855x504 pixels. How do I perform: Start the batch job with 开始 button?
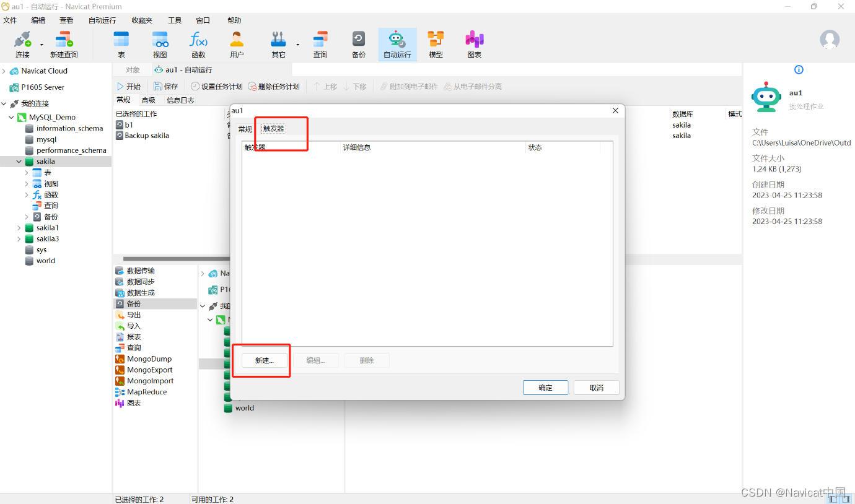pyautogui.click(x=129, y=87)
